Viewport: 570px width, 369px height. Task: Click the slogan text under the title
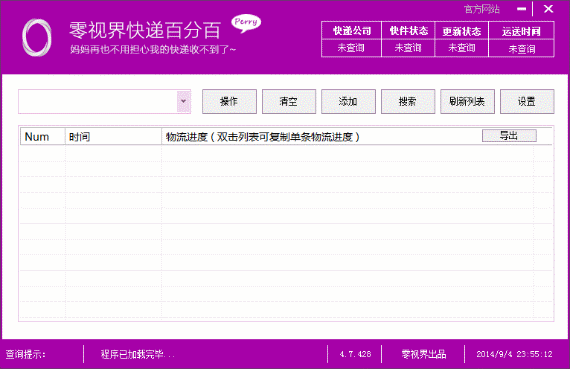tap(153, 49)
